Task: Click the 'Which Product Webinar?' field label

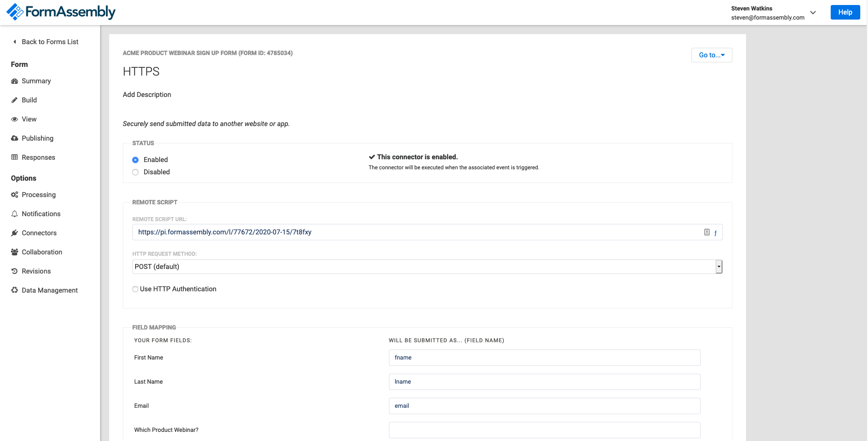Action: tap(166, 430)
